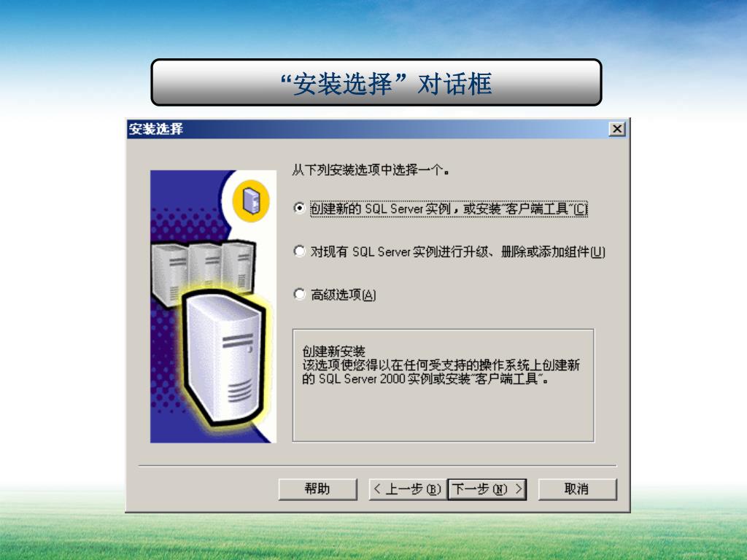747x560 pixels.
Task: Proceed with the 下一步(N) button
Action: [487, 489]
